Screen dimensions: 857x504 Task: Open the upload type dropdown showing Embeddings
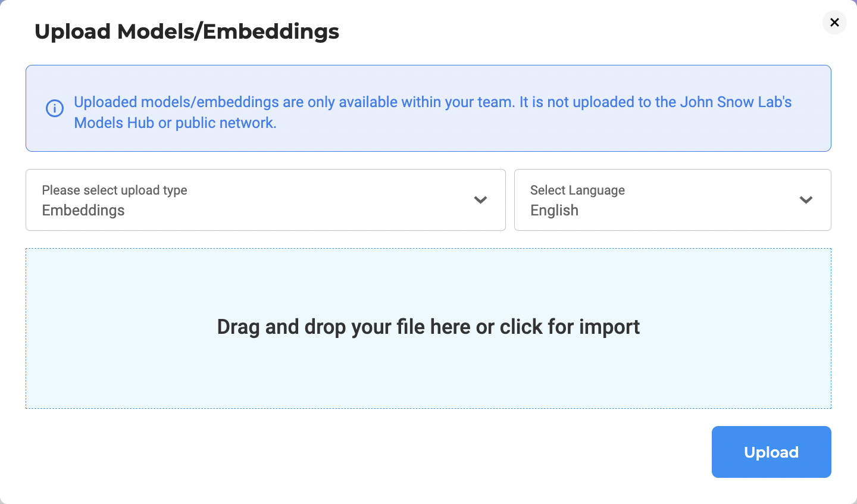(x=265, y=200)
